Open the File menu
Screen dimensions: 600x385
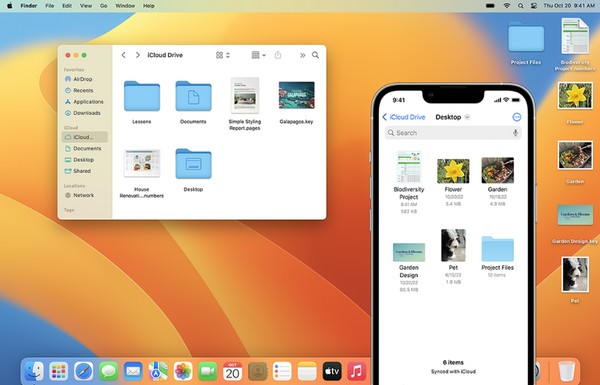(49, 6)
